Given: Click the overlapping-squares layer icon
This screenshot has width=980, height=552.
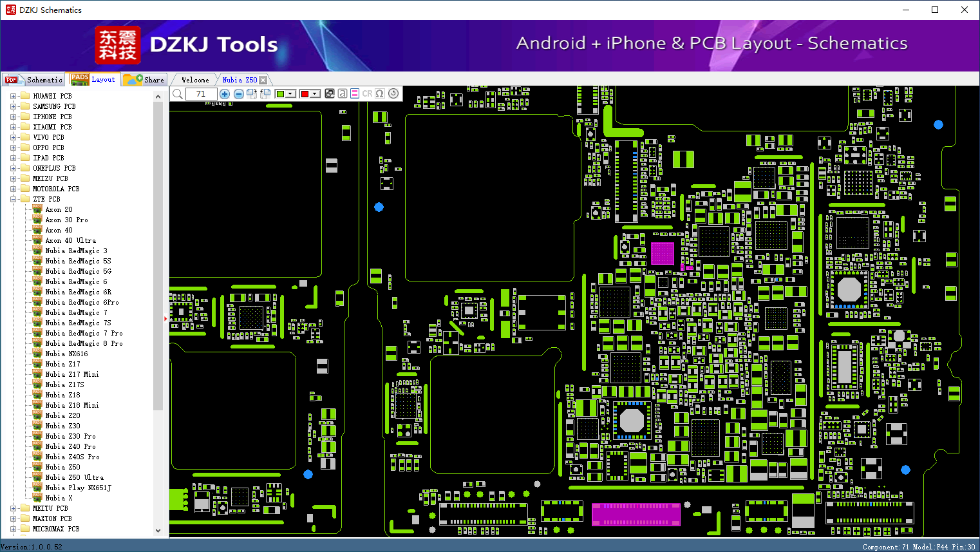Looking at the screenshot, I should click(330, 93).
